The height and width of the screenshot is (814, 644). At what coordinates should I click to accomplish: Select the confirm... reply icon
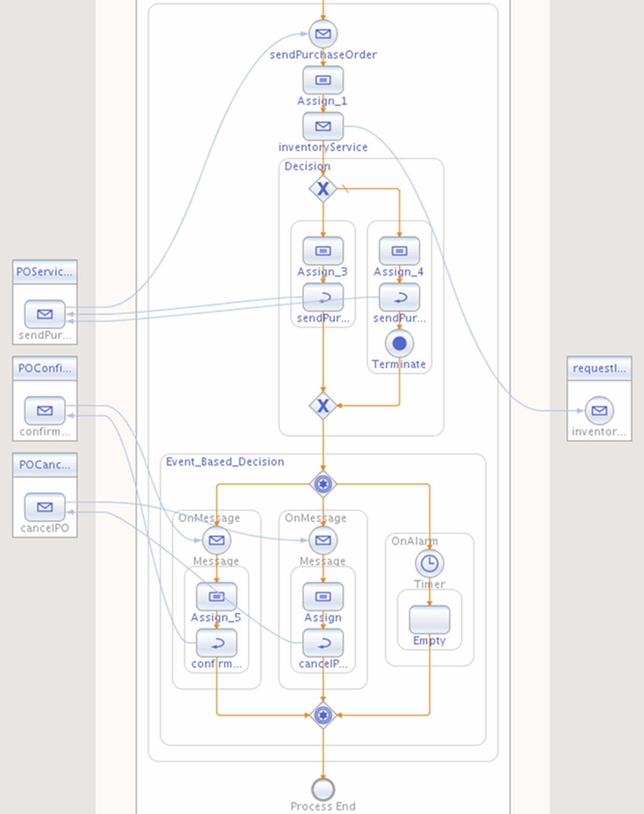point(217,643)
